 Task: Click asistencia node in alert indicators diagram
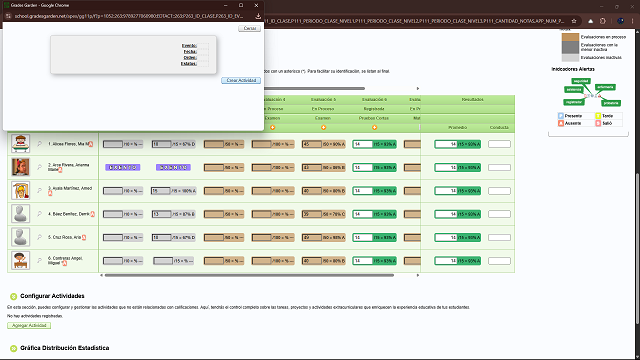pos(573,89)
